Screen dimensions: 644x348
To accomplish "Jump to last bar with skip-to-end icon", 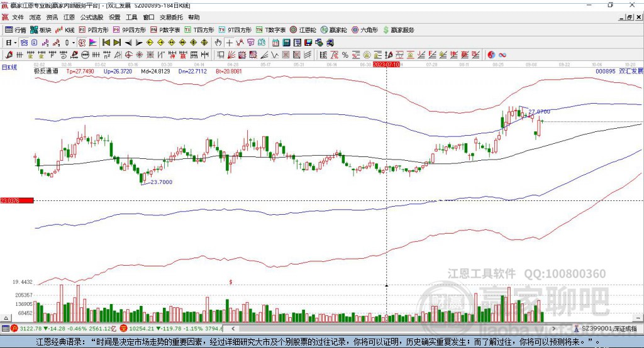I will (x=117, y=43).
